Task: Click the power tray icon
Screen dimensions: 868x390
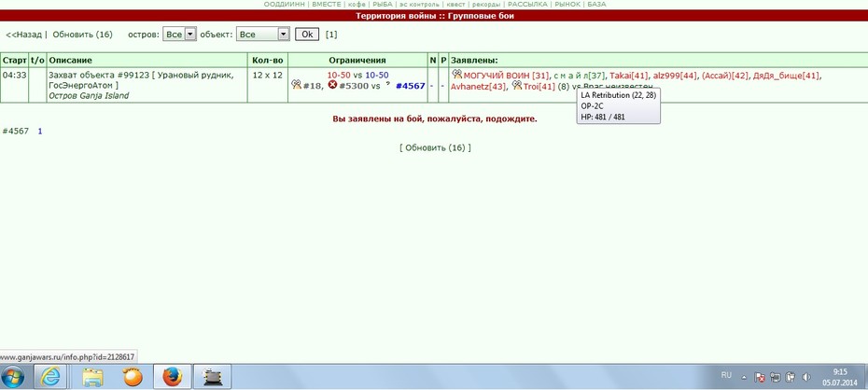Action: [791, 377]
